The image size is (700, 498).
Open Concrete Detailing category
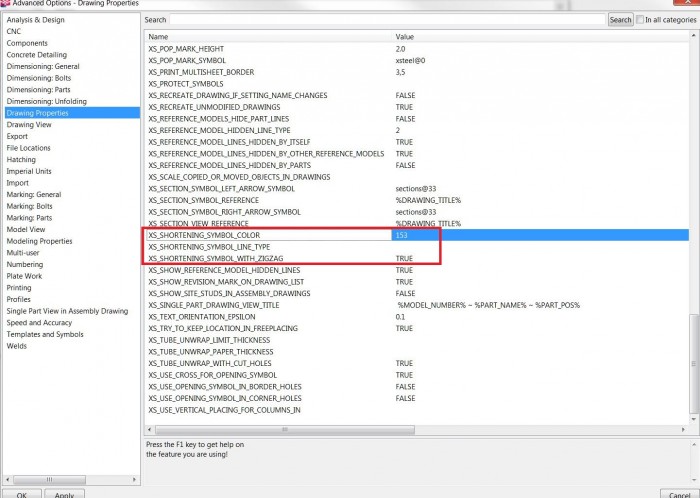pos(37,54)
